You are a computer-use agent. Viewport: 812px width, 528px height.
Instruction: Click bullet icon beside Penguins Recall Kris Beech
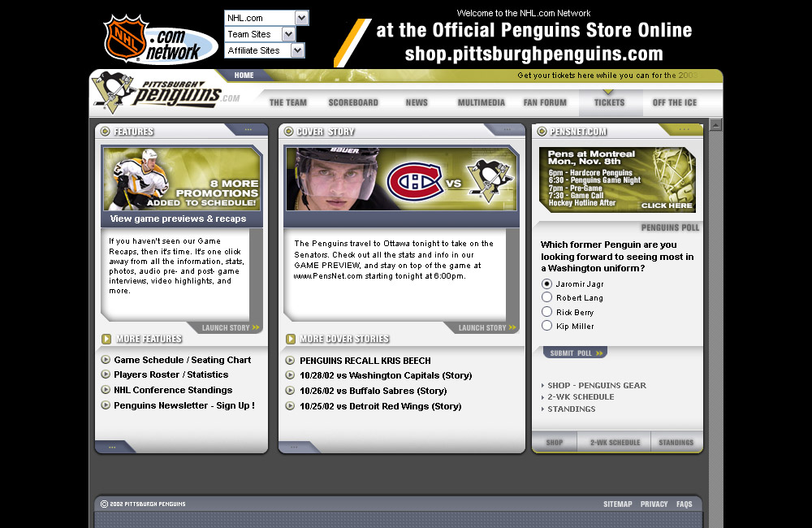coord(290,360)
